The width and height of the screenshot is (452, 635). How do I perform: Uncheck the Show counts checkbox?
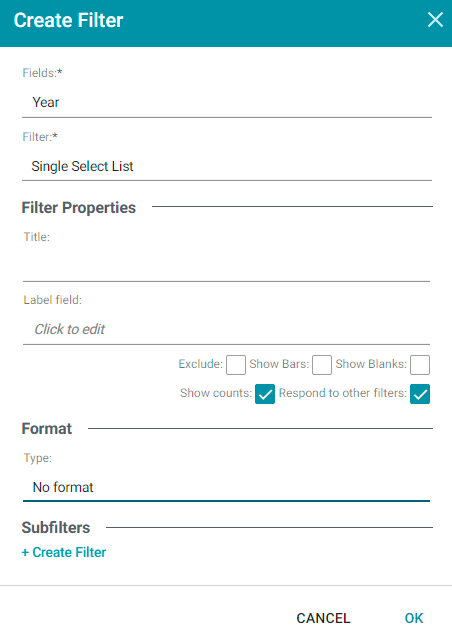point(265,394)
